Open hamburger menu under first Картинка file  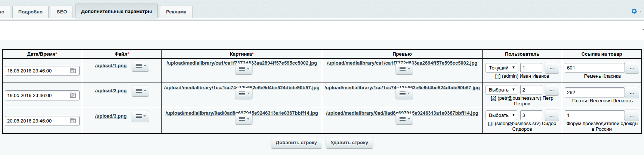244,69
